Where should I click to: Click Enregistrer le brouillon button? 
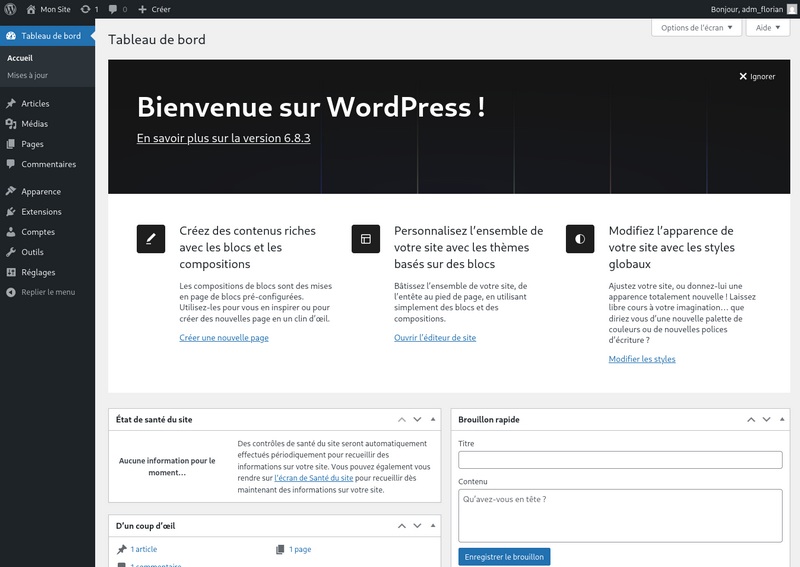(504, 557)
